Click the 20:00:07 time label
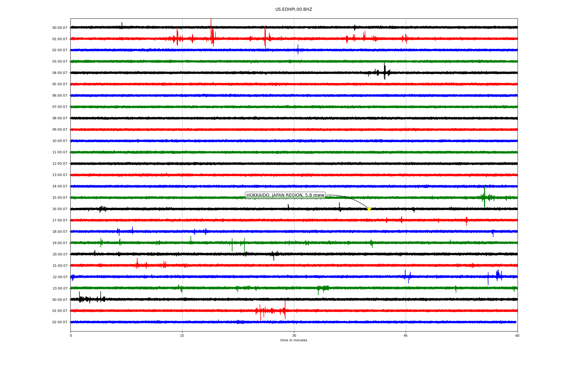This screenshot has width=588, height=368. (x=60, y=255)
